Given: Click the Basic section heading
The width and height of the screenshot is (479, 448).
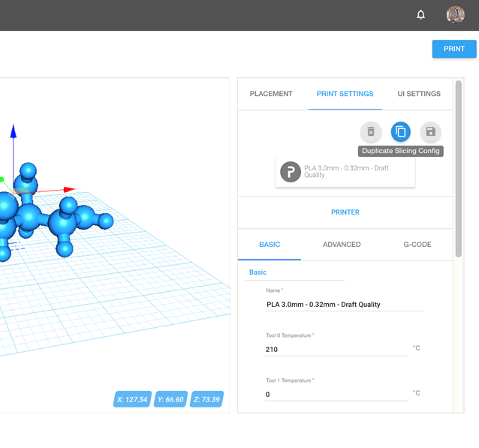Looking at the screenshot, I should tap(258, 272).
